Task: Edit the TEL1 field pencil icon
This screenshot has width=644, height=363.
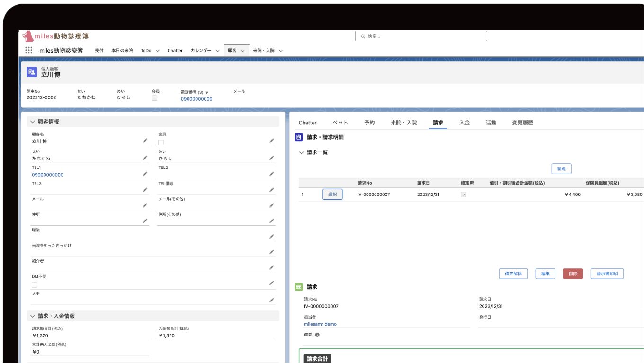Action: click(145, 174)
